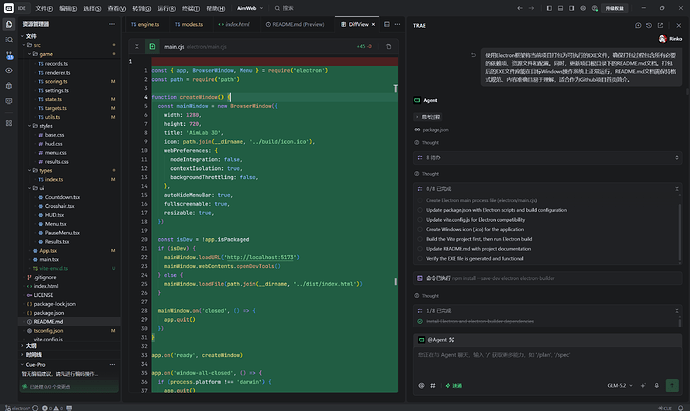The image size is (690, 411).
Task: Toggle the completed 'Install Electron' todo check
Action: pos(420,321)
